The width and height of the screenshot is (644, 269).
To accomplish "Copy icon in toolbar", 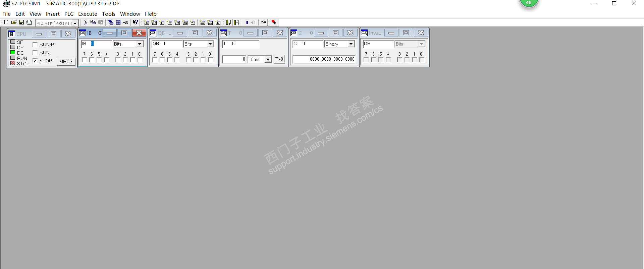I will pos(93,22).
